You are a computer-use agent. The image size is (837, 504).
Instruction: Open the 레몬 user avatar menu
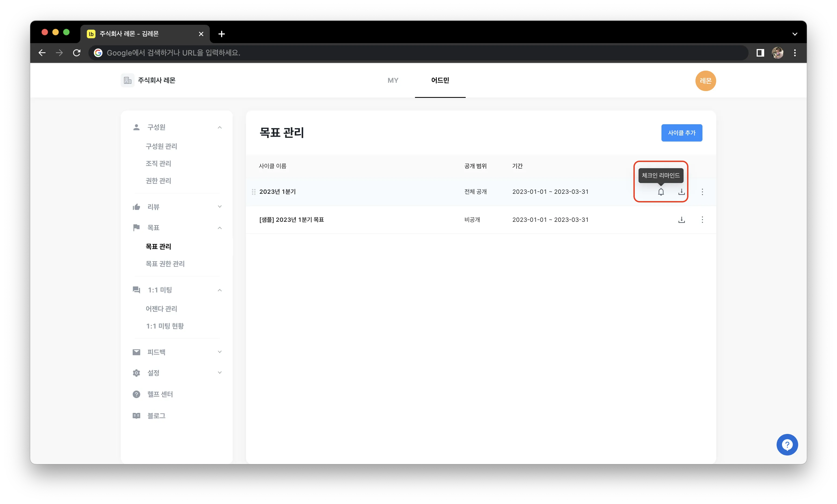tap(705, 81)
